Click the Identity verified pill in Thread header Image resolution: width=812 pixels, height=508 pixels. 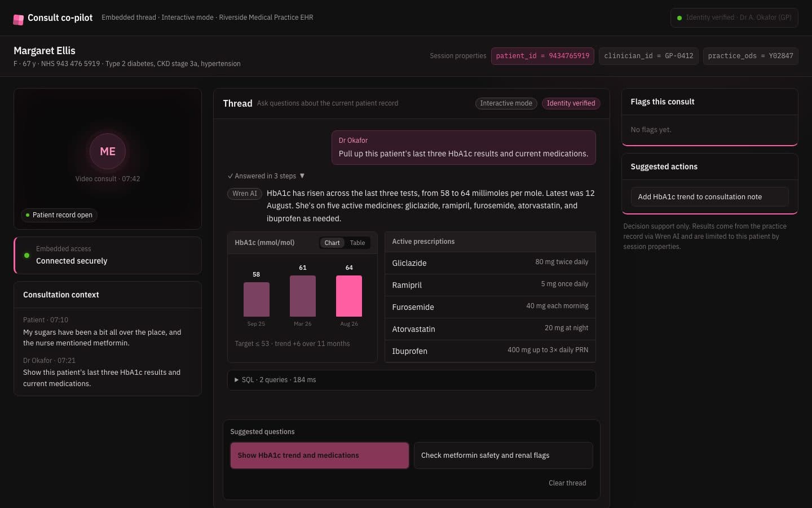coord(571,103)
